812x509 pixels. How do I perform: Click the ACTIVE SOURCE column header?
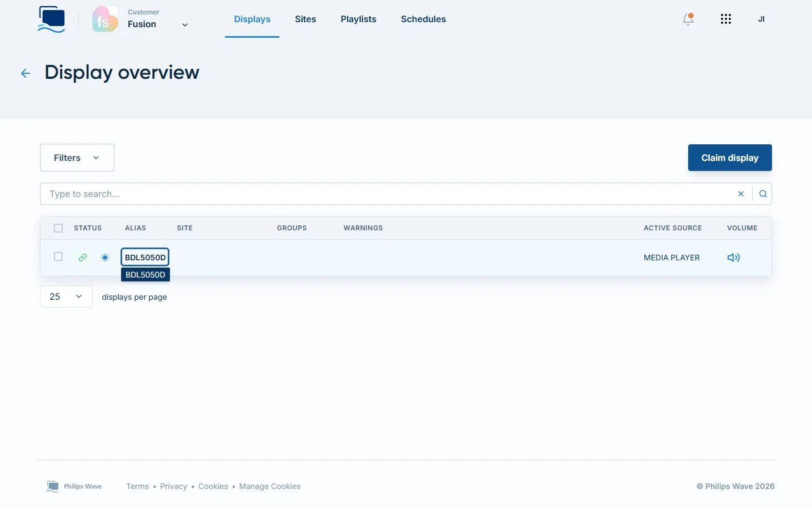673,228
